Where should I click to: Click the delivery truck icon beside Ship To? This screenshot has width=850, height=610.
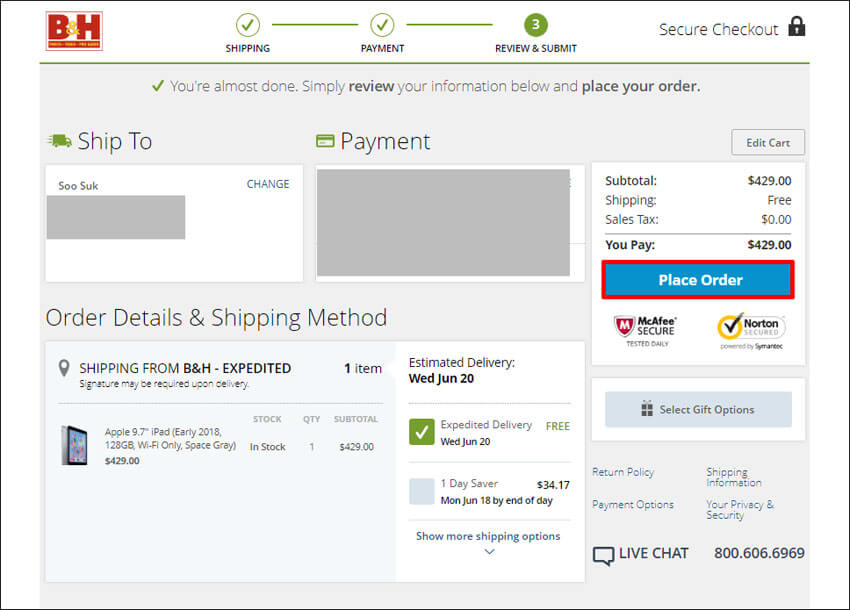[x=60, y=141]
